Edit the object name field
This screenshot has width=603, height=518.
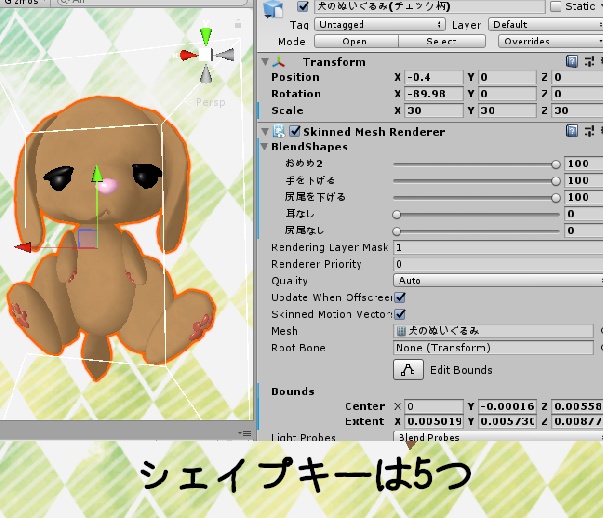(429, 6)
